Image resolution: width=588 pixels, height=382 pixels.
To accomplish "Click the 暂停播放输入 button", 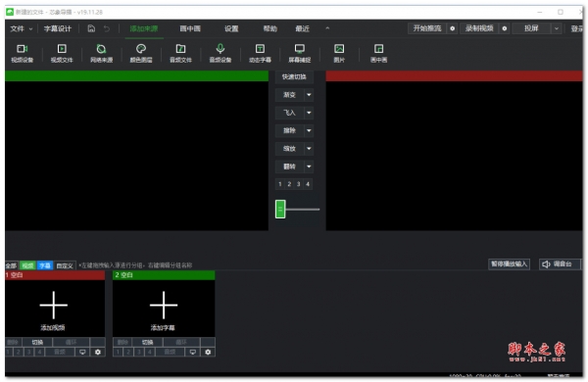I will 510,263.
